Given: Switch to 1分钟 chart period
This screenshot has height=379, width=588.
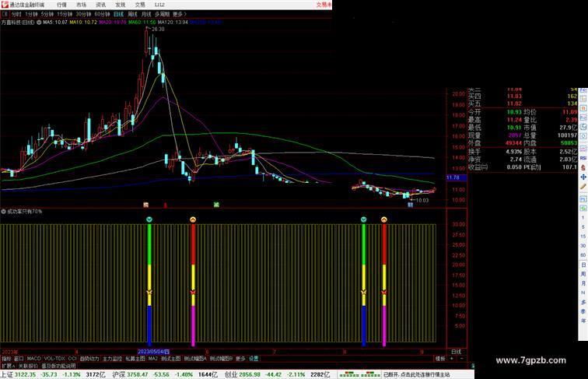Looking at the screenshot, I should coord(31,14).
